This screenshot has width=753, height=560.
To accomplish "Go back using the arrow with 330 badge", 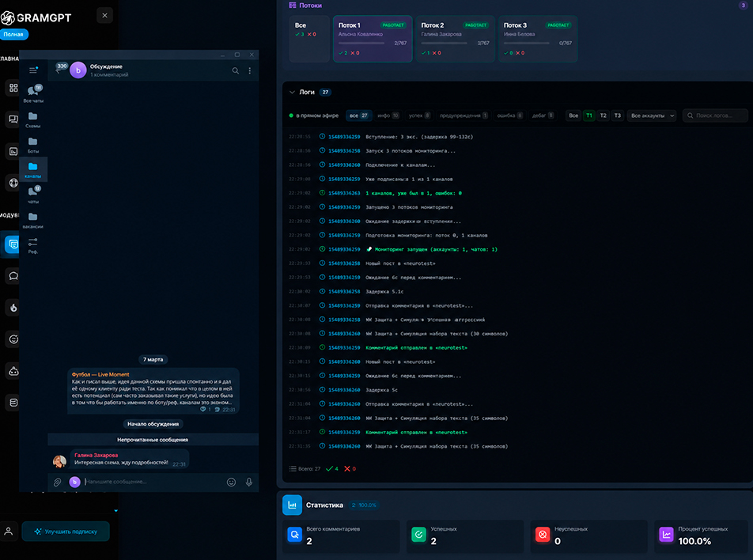I will (60, 69).
